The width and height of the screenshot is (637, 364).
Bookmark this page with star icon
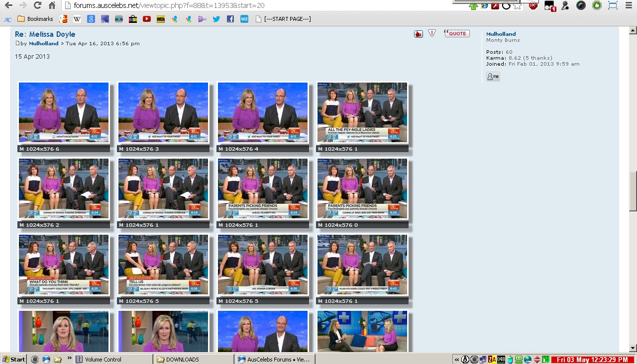pyautogui.click(x=518, y=6)
